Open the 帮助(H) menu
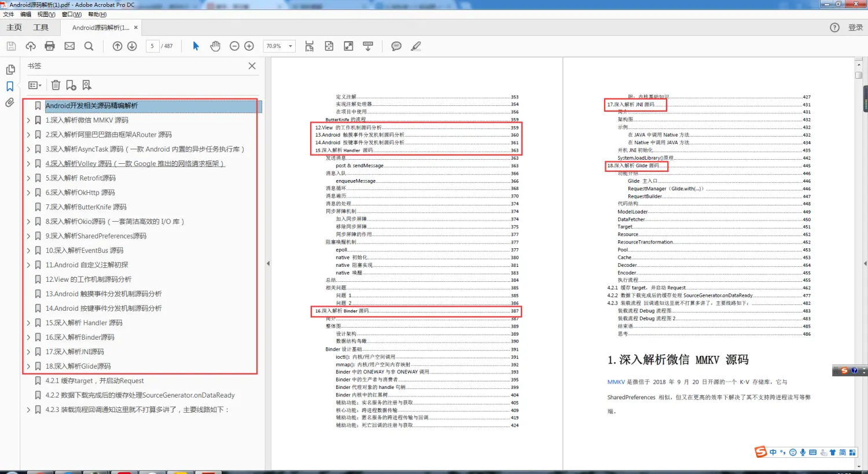 tap(97, 14)
